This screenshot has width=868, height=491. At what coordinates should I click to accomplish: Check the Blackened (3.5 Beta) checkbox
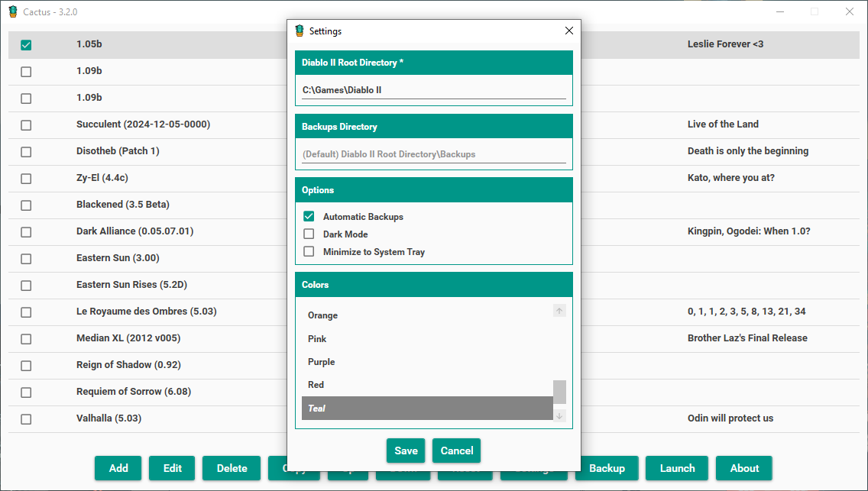tap(26, 205)
